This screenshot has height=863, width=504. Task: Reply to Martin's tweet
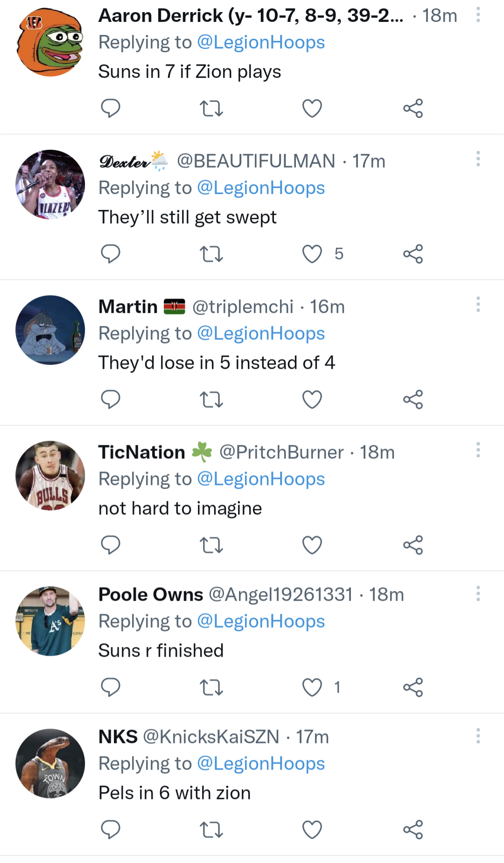tap(111, 400)
